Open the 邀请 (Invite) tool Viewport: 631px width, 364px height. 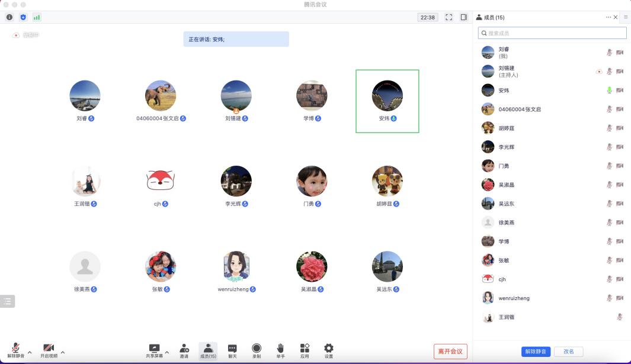184,350
